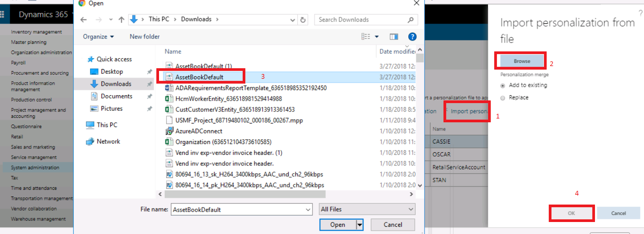This screenshot has width=644, height=234.
Task: Change view layout icon in Open dialog
Action: (x=365, y=37)
